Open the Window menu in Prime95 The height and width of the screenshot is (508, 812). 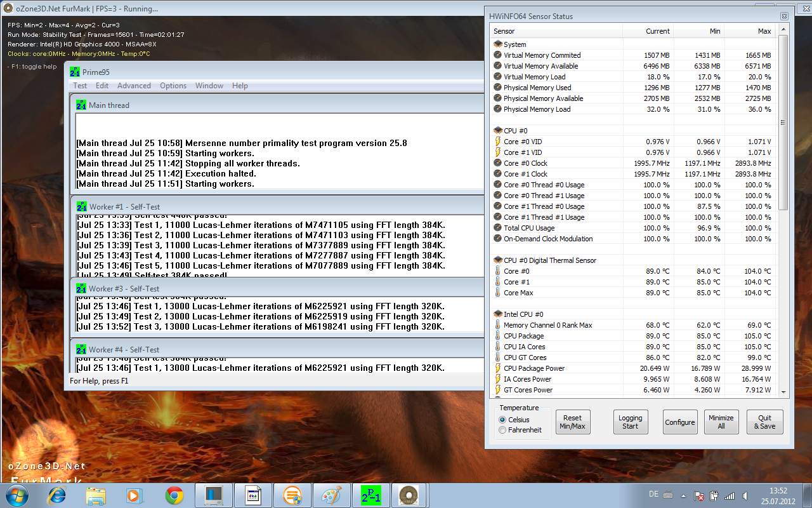tap(209, 86)
